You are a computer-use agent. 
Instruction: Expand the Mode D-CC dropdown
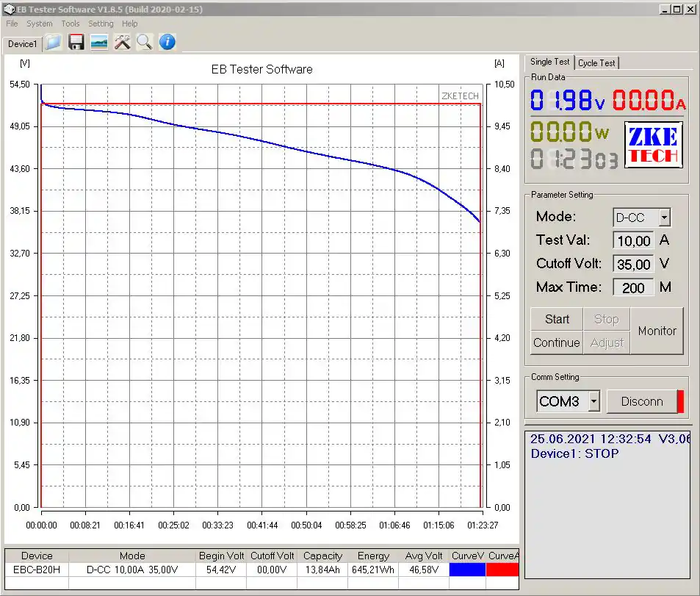[x=664, y=218]
